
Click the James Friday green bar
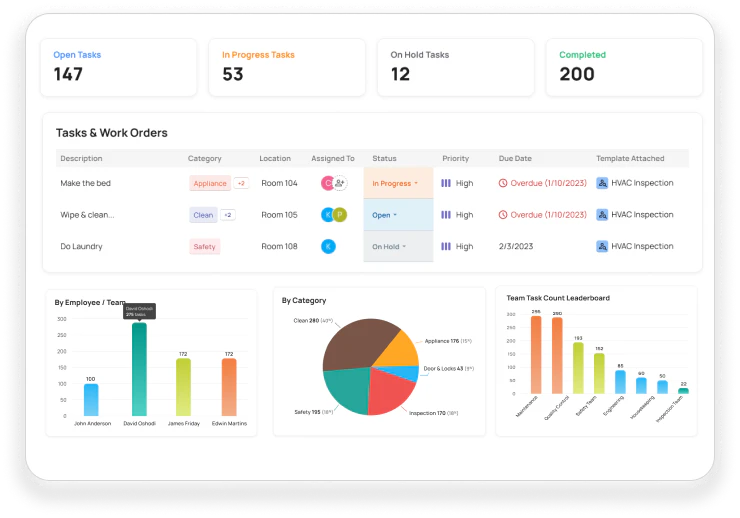click(x=184, y=387)
